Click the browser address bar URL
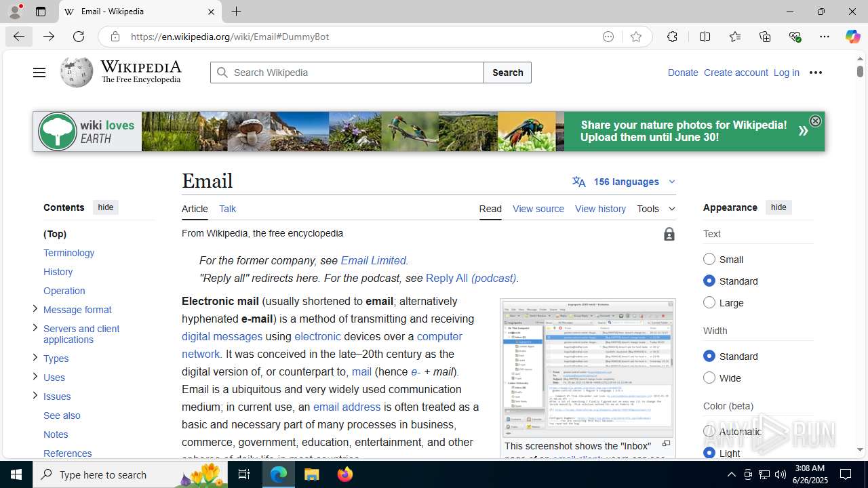Viewport: 868px width, 488px height. pyautogui.click(x=230, y=37)
